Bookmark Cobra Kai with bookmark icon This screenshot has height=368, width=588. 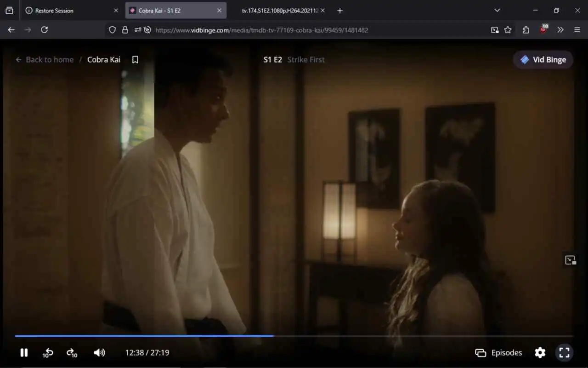tap(135, 59)
